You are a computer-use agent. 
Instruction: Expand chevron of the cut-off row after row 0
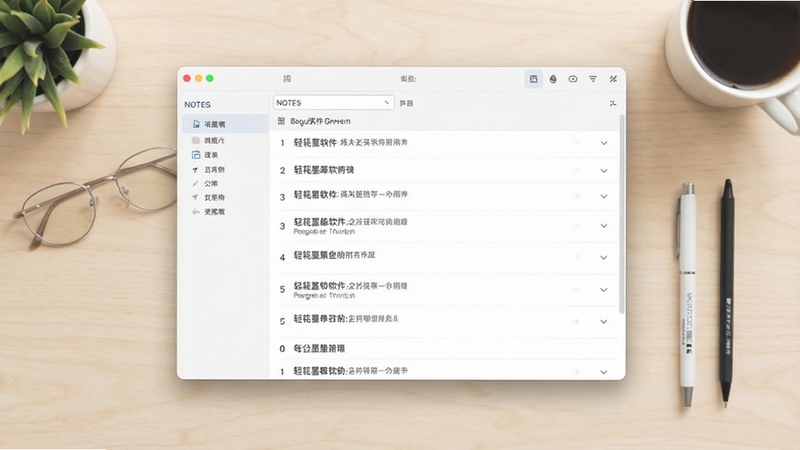pos(604,372)
